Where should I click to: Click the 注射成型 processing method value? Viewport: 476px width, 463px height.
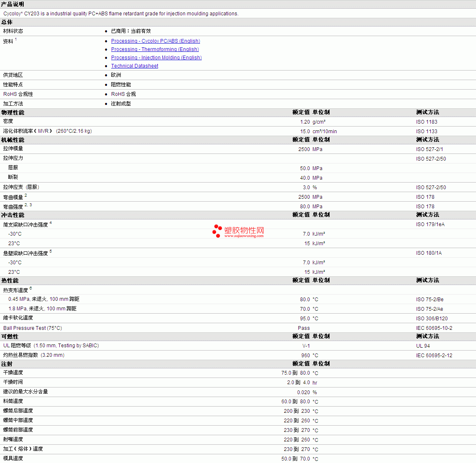[121, 103]
